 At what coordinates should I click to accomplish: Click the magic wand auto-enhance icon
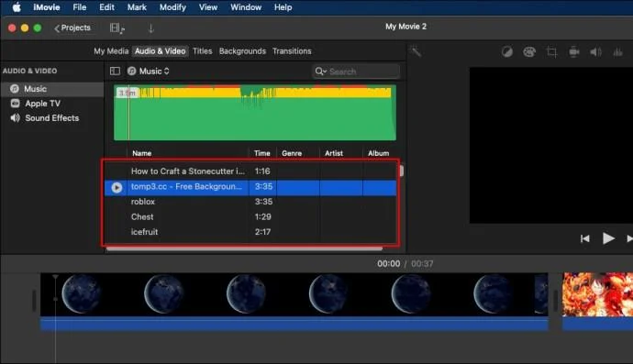pyautogui.click(x=416, y=51)
